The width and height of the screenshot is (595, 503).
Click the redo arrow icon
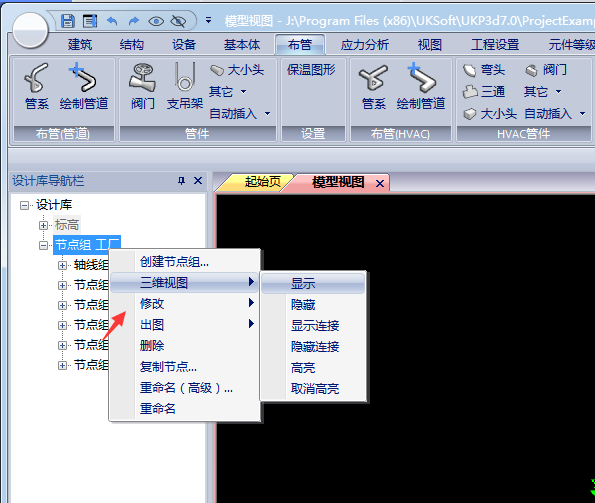134,21
